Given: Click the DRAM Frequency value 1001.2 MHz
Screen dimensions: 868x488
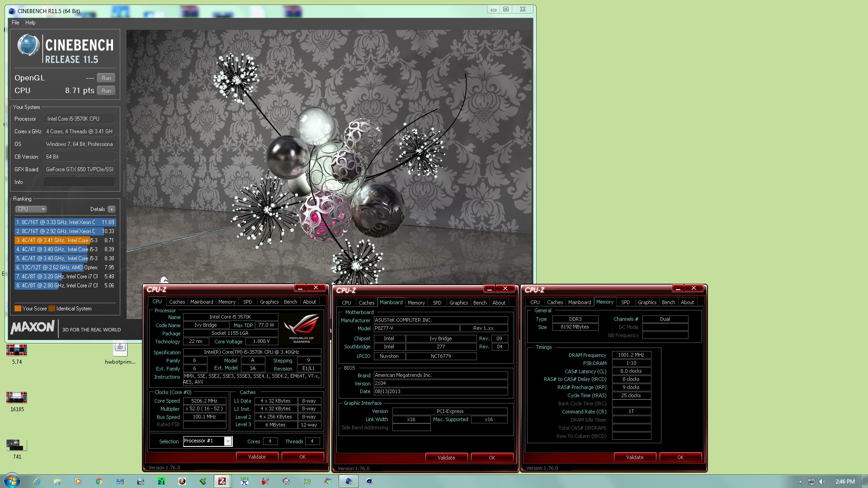Looking at the screenshot, I should 632,355.
